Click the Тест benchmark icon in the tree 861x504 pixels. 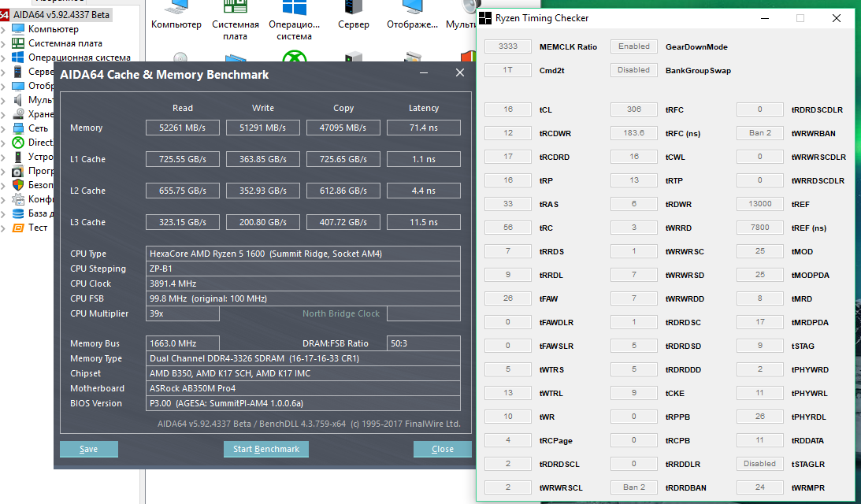tap(18, 228)
